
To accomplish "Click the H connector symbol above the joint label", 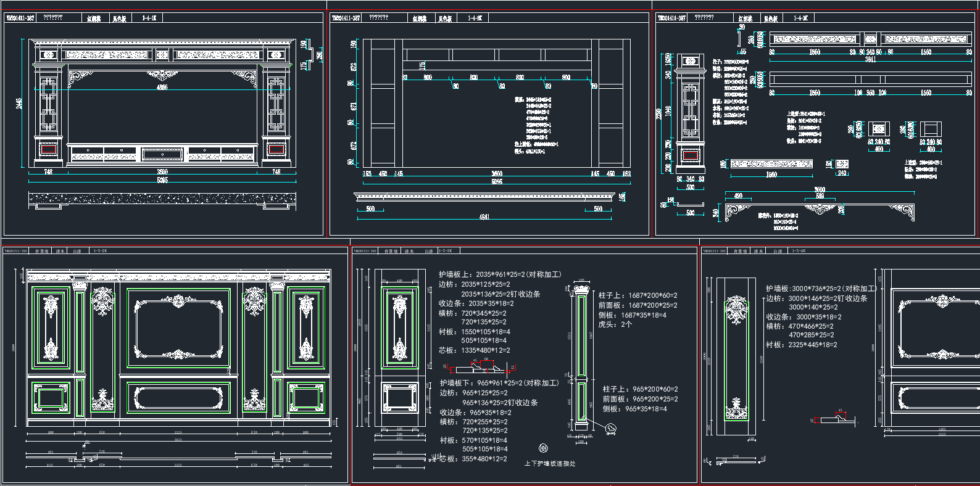I will pyautogui.click(x=544, y=448).
